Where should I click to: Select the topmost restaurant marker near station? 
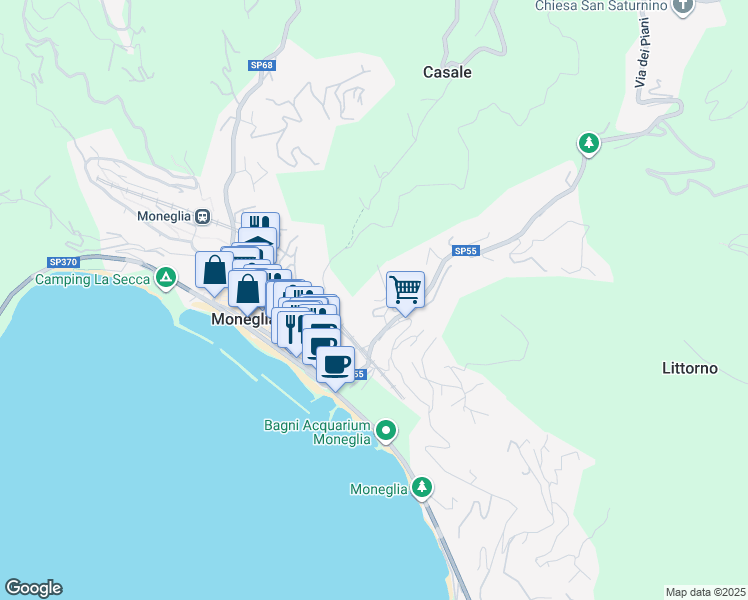[x=260, y=220]
